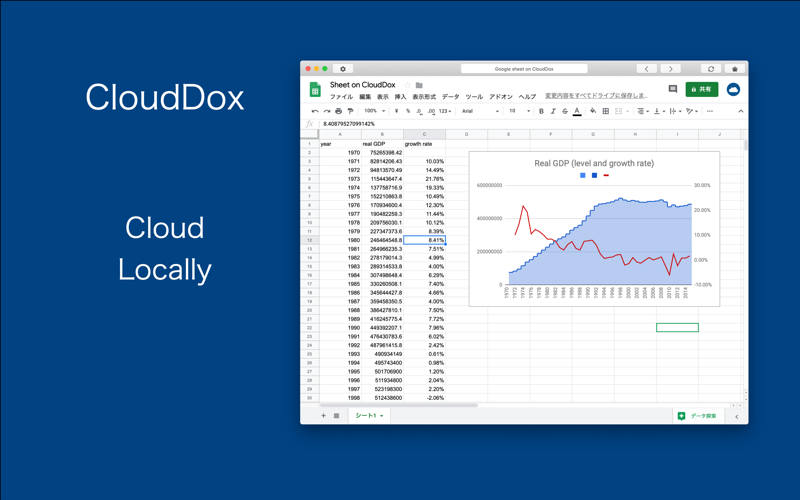This screenshot has width=800, height=500.
Task: Apply the fill color bucket tool
Action: coord(593,111)
